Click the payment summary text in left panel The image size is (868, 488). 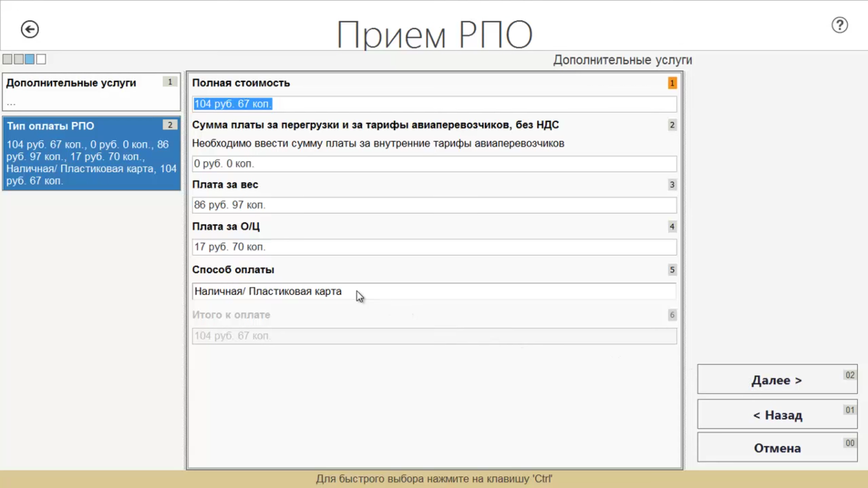91,163
